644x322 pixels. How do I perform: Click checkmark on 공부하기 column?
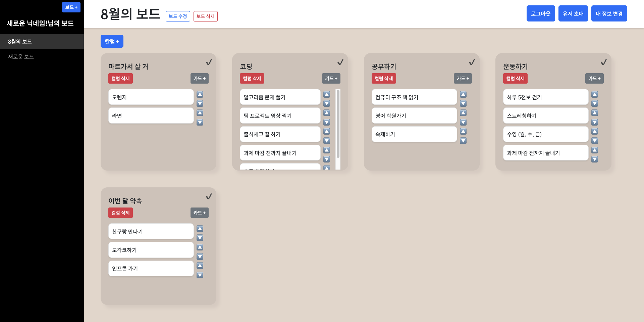coord(472,62)
